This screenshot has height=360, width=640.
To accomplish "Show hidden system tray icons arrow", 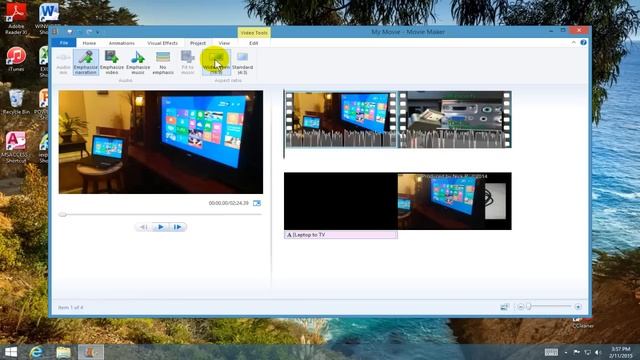I will [566, 352].
